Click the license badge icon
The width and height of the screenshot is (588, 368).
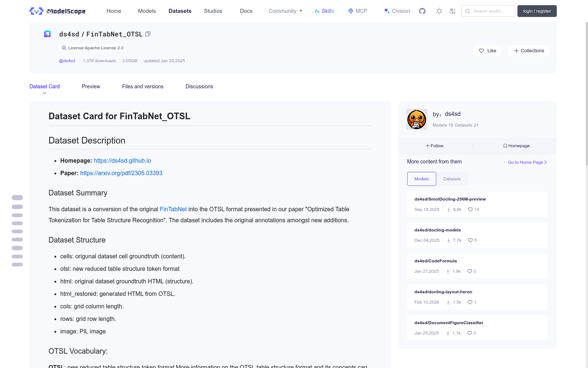click(64, 48)
